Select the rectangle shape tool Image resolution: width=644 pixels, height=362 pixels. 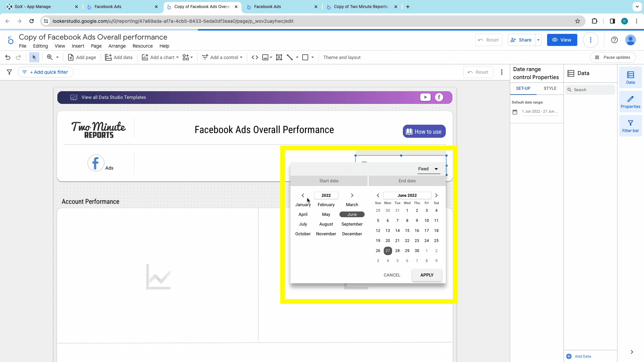tap(305, 57)
